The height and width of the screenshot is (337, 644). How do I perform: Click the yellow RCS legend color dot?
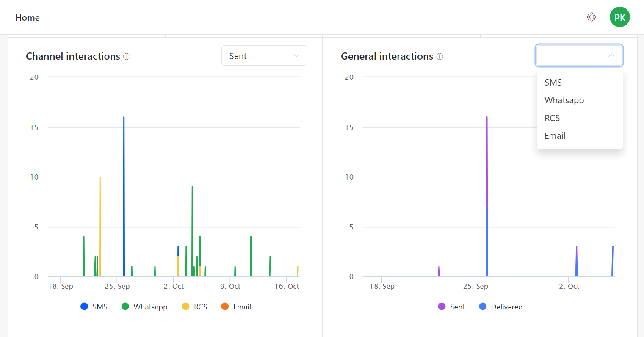(186, 307)
